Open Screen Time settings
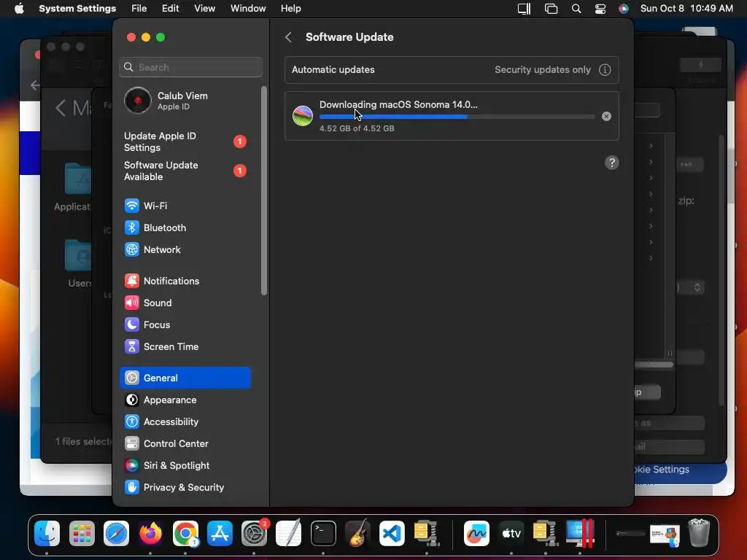747x560 pixels. tap(185, 346)
